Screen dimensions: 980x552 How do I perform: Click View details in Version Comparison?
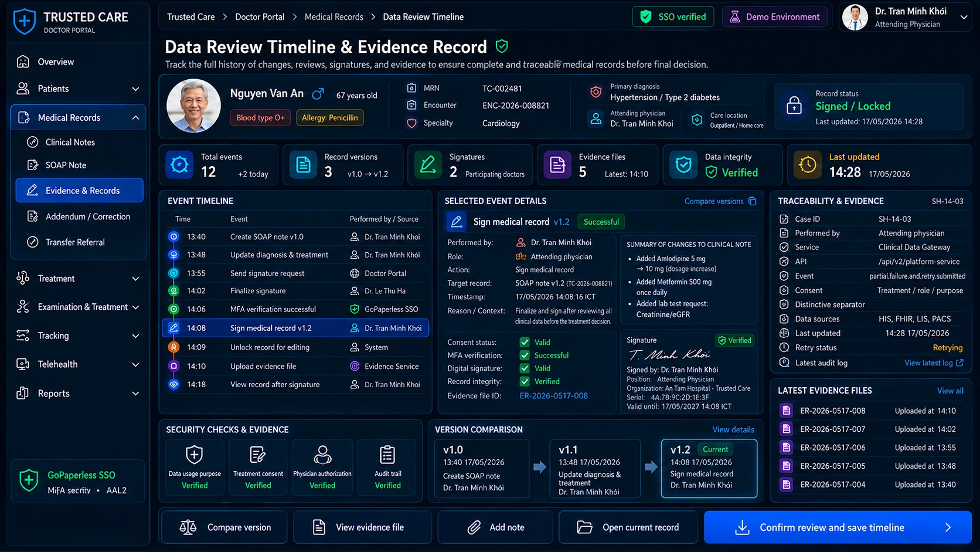click(733, 430)
